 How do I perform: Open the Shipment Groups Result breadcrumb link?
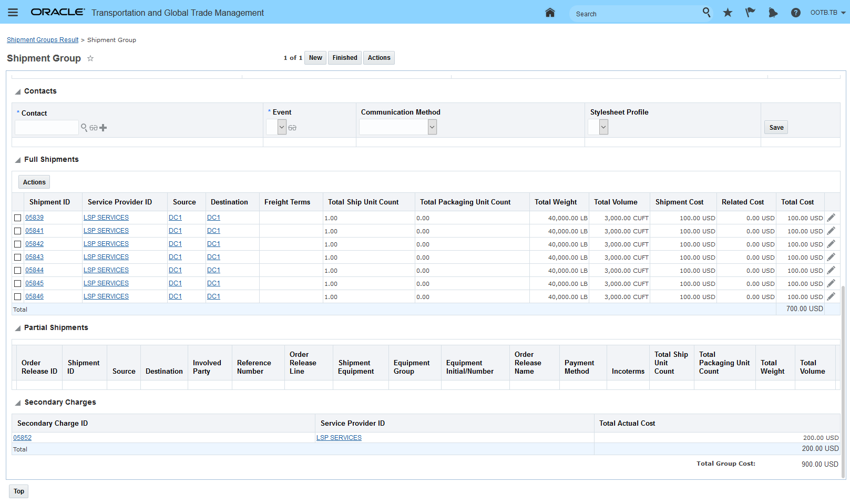click(43, 40)
